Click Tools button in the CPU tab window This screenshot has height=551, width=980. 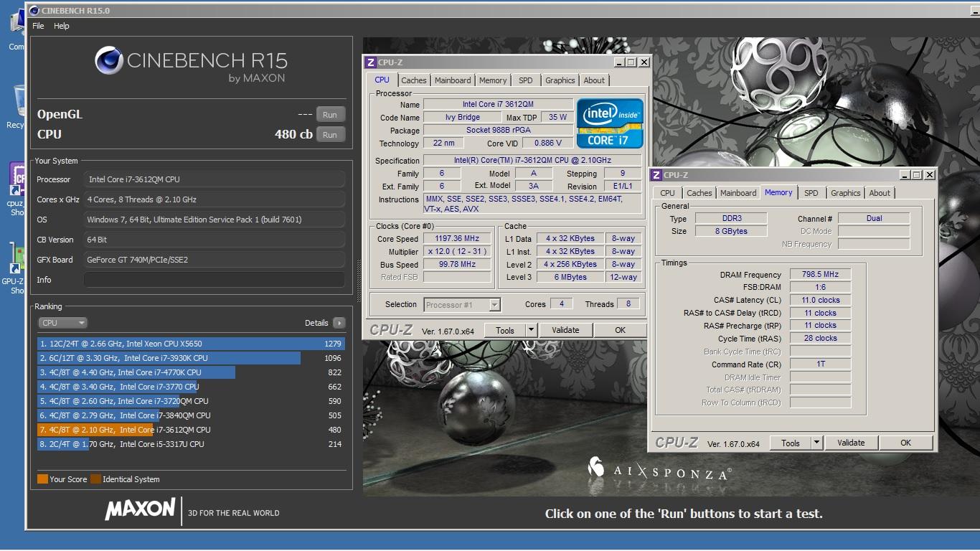(505, 330)
